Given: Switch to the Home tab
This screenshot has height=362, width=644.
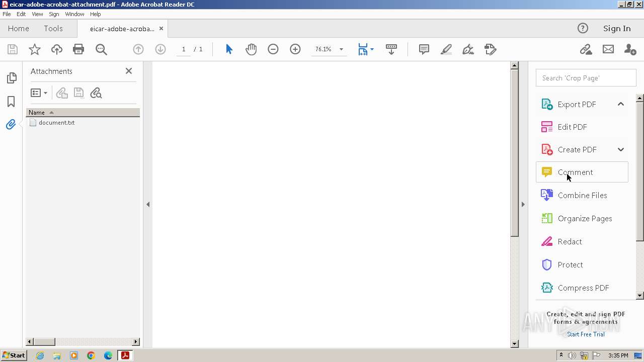Looking at the screenshot, I should click(19, 29).
